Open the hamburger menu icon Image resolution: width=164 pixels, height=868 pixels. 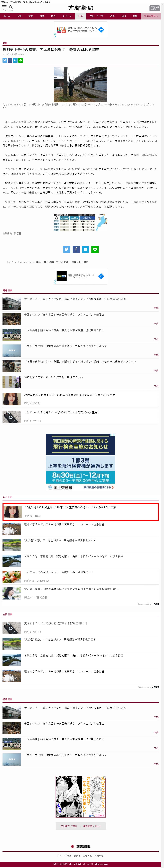click(x=4, y=7)
